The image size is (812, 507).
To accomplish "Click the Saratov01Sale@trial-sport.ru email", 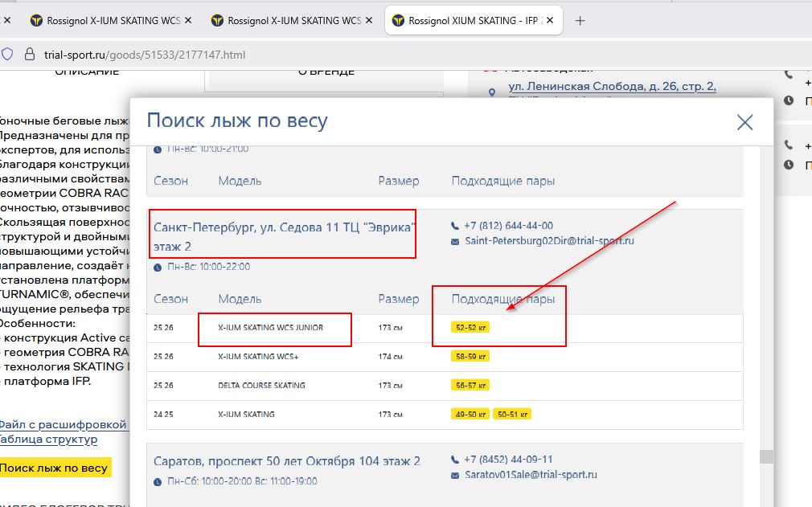I will coord(531,474).
